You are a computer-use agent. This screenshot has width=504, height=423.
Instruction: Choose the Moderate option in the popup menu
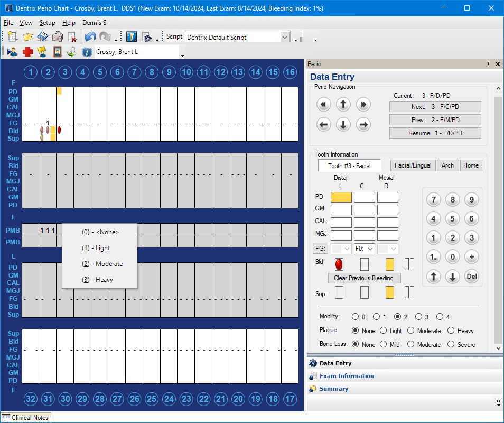(102, 264)
